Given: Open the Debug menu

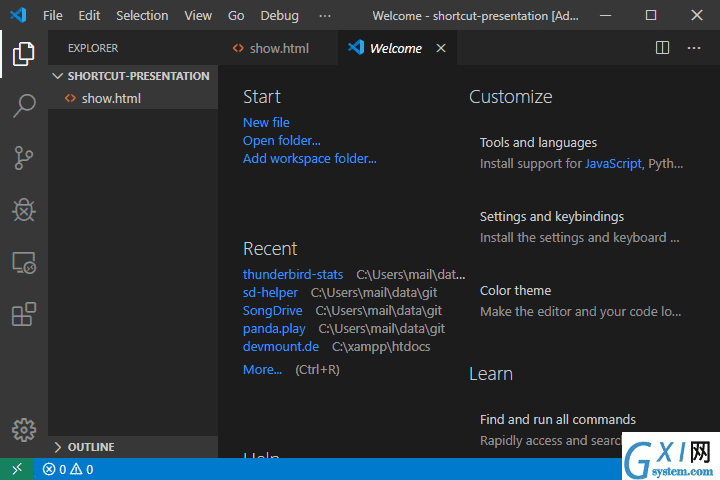Looking at the screenshot, I should pos(279,16).
